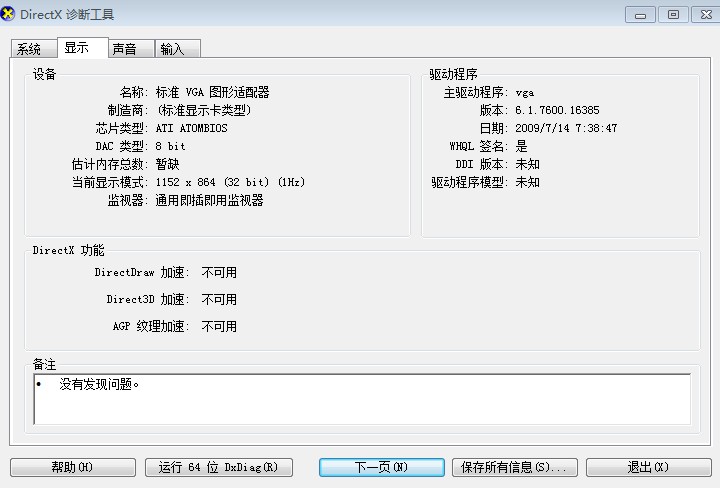The image size is (720, 488).
Task: Click the DirectX 功能 group label
Action: 68,250
